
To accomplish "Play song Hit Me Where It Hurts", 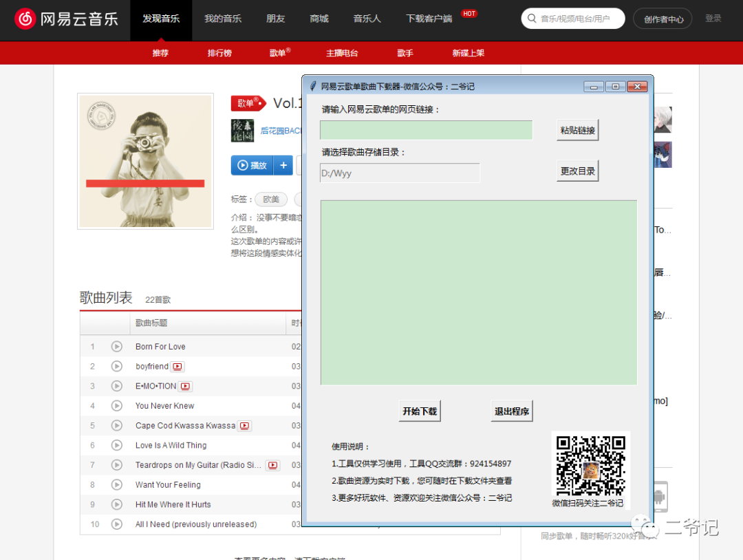I will click(116, 504).
